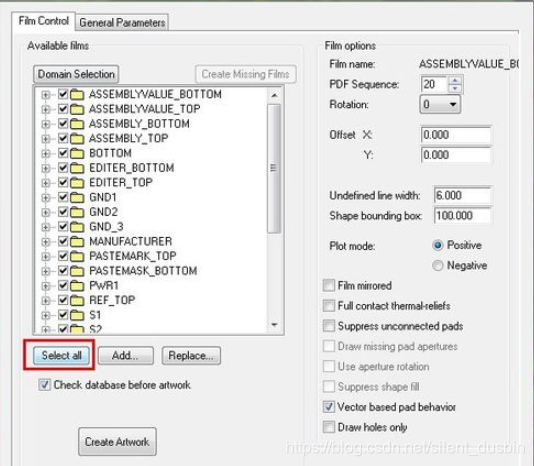The width and height of the screenshot is (534, 466).
Task: Click the Add... button
Action: [125, 356]
